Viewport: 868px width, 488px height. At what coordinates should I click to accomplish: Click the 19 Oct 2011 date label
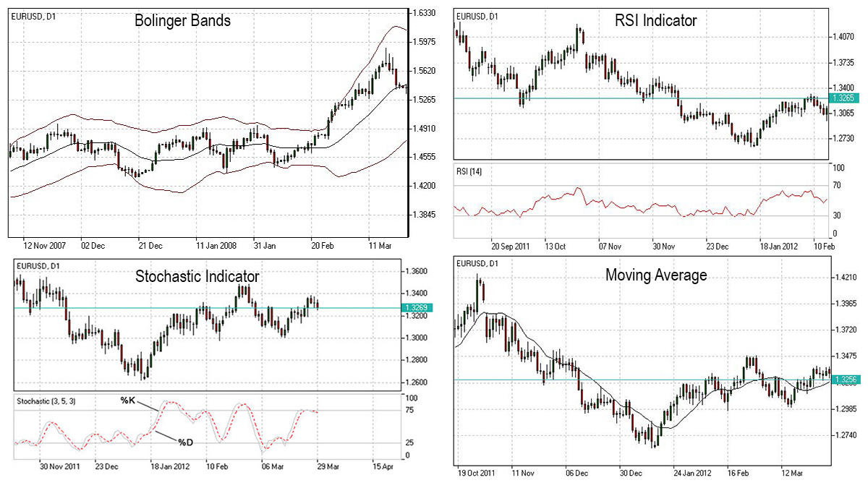coord(477,473)
